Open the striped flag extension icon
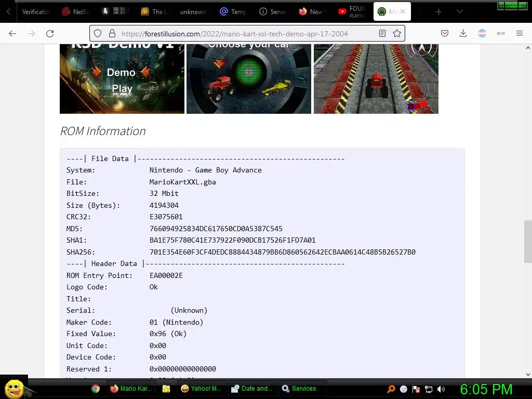532x399 pixels. coord(482,33)
